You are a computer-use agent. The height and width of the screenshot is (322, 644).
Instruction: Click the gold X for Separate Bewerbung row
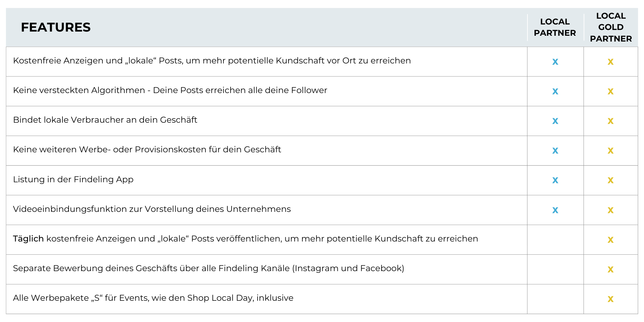pos(610,270)
